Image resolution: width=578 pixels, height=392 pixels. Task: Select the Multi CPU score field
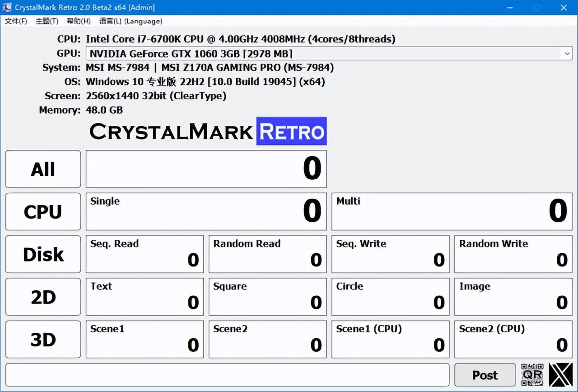pyautogui.click(x=452, y=211)
